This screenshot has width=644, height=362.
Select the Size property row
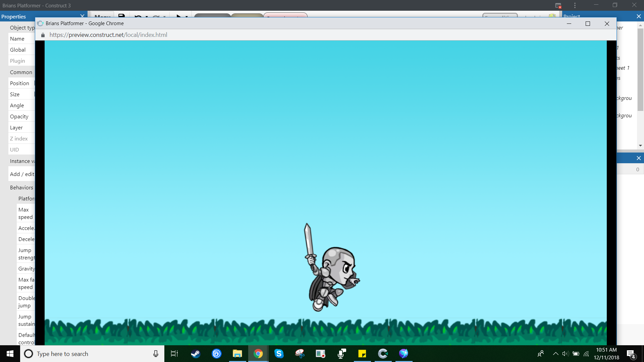[x=21, y=95]
